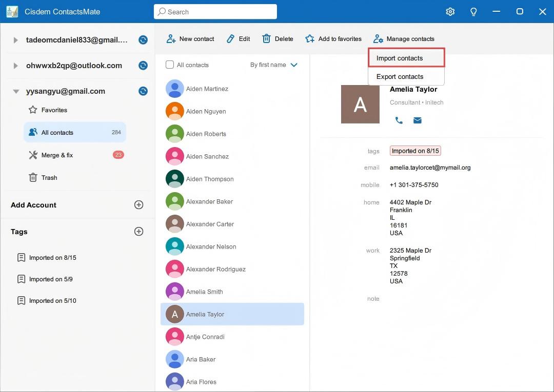Choose Import contacts from the menu

point(399,58)
